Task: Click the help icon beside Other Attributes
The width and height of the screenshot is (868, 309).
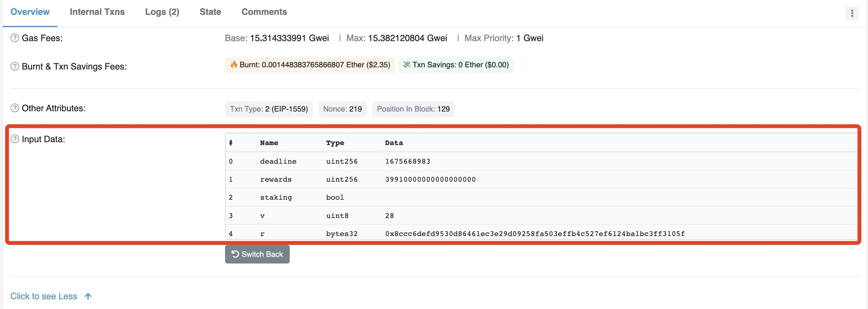Action: (15, 108)
